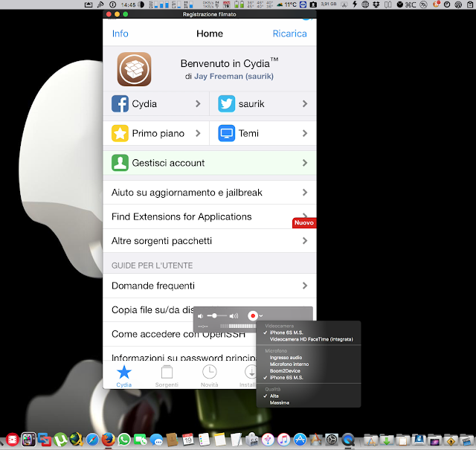Switch to the Sorgenti tab
Screen dimensions: 476x450
167,376
